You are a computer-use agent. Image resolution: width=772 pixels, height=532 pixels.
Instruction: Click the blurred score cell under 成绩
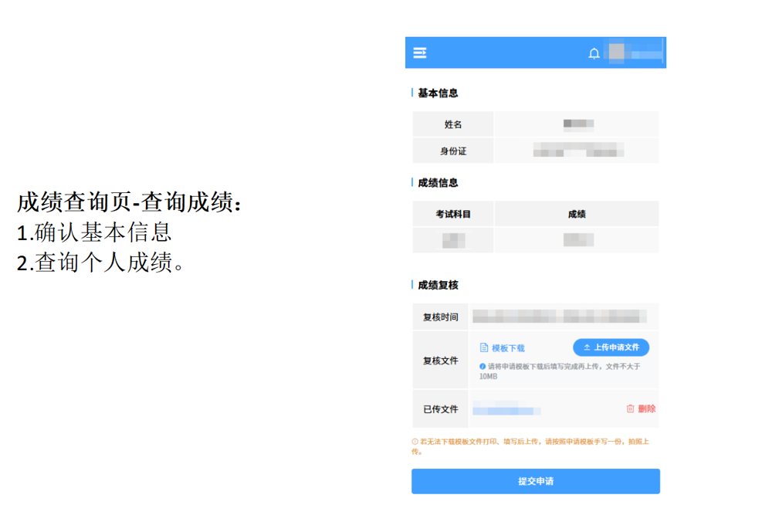coord(577,240)
